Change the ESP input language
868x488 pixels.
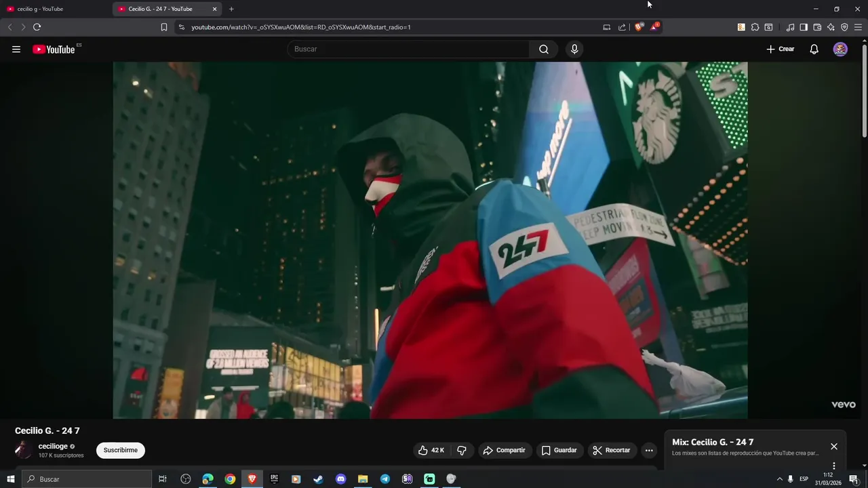(x=804, y=479)
